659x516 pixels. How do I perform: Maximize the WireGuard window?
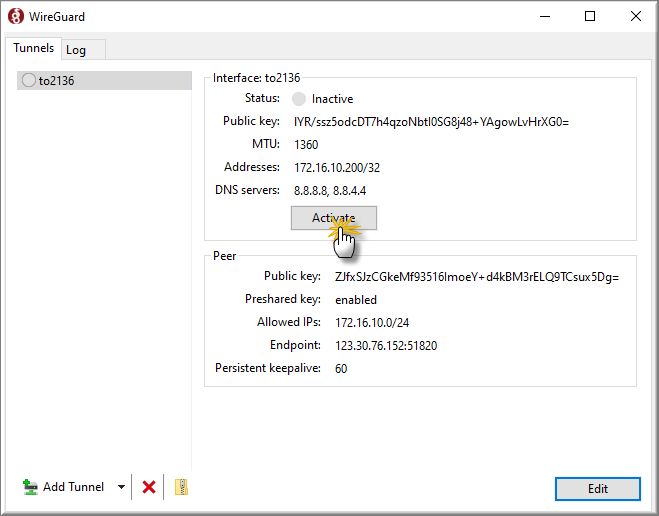[x=590, y=16]
